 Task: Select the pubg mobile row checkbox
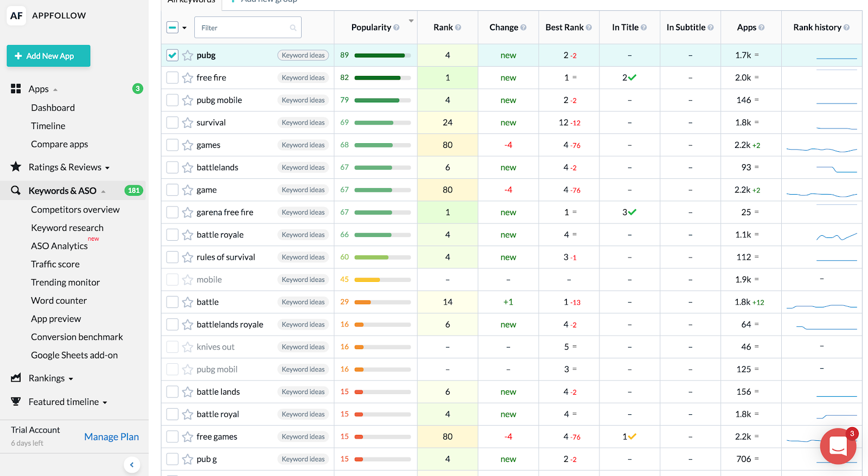[173, 100]
